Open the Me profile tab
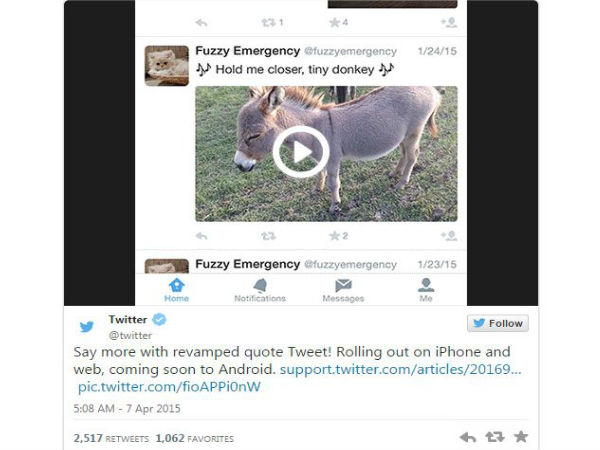This screenshot has height=450, width=600. pyautogui.click(x=426, y=290)
